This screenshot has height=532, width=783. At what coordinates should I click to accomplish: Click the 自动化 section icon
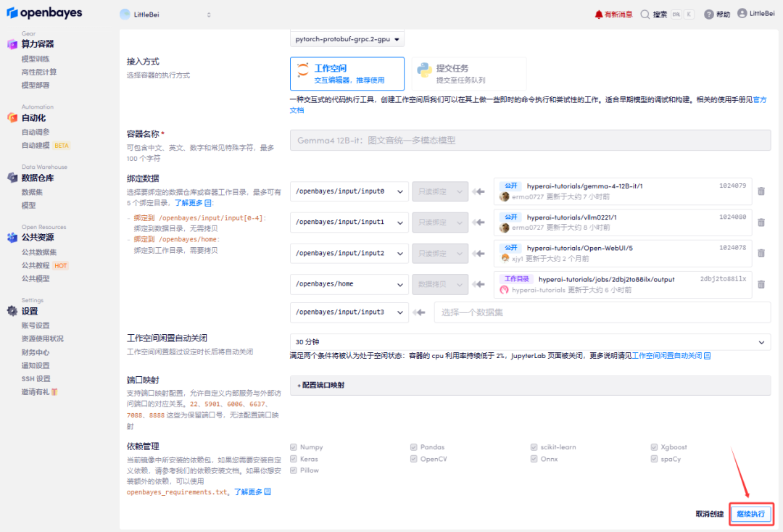pos(12,117)
